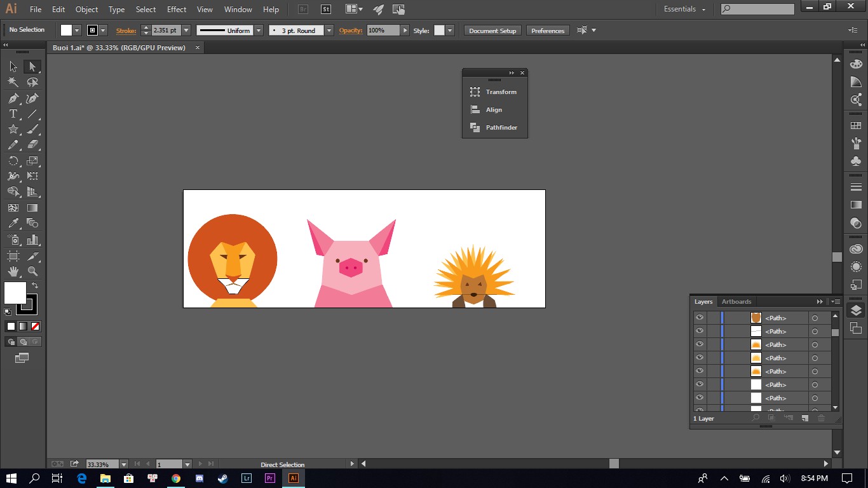The width and height of the screenshot is (868, 488).
Task: Open the Pathfinder panel button
Action: pyautogui.click(x=495, y=128)
